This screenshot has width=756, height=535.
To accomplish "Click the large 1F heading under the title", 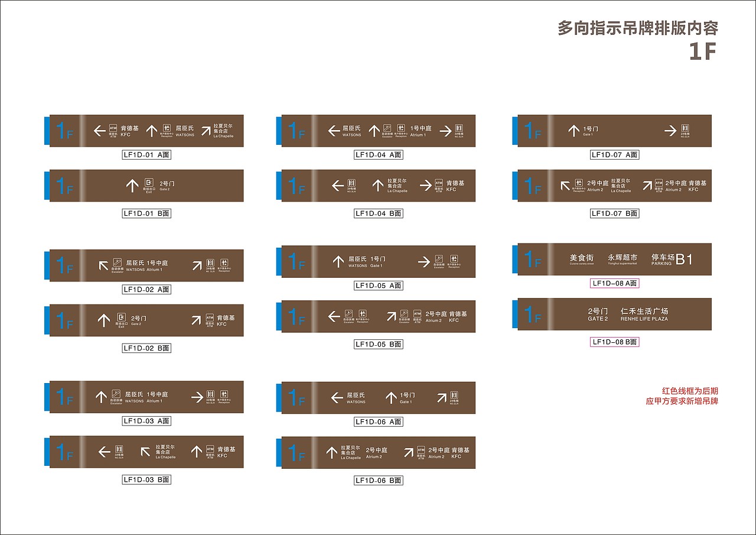I will (702, 52).
